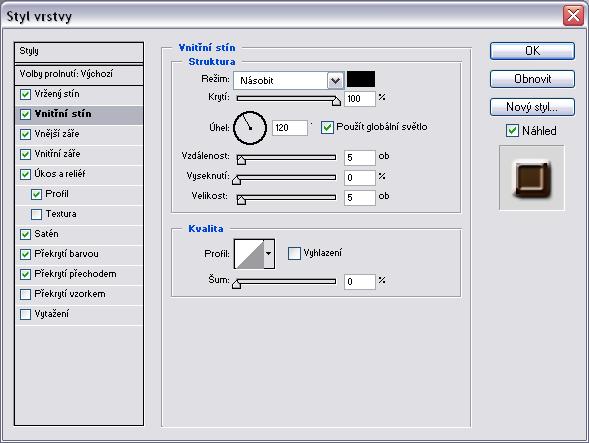Image resolution: width=589 pixels, height=443 pixels.
Task: Click the black shadow color swatch
Action: tap(361, 79)
